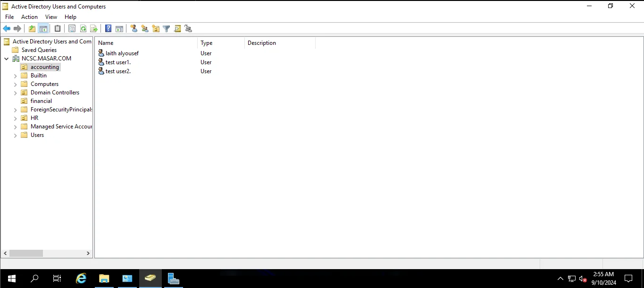Open the File menu
The width and height of the screenshot is (644, 288).
9,17
